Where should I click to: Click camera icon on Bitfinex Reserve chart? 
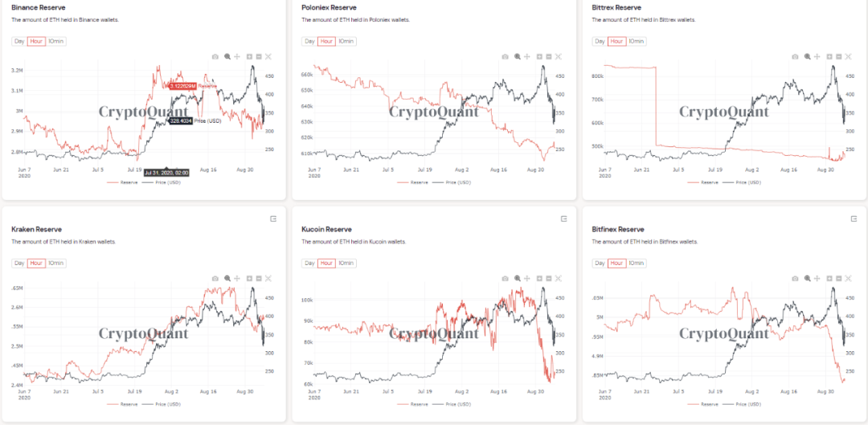click(796, 278)
